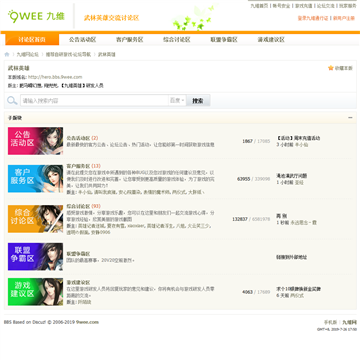Screen dimensions: 360x360
Task: Click the search text input field
Action: point(94,100)
